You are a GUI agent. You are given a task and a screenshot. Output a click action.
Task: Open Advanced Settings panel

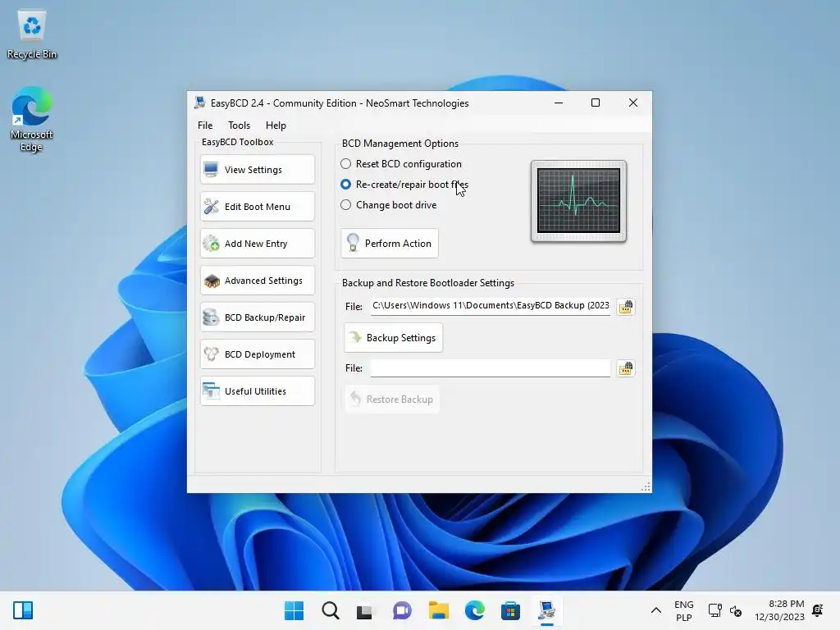[x=257, y=281]
